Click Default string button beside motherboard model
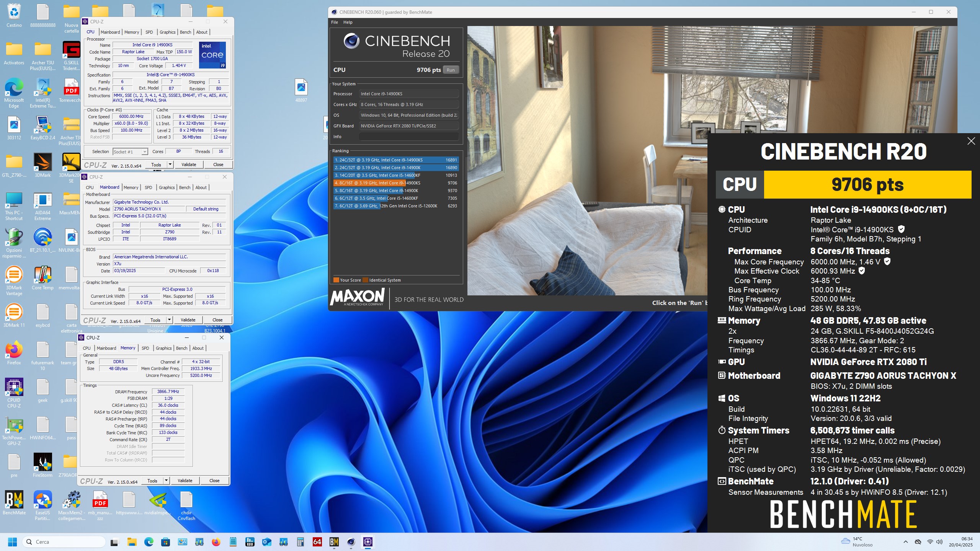The width and height of the screenshot is (980, 551). 206,209
